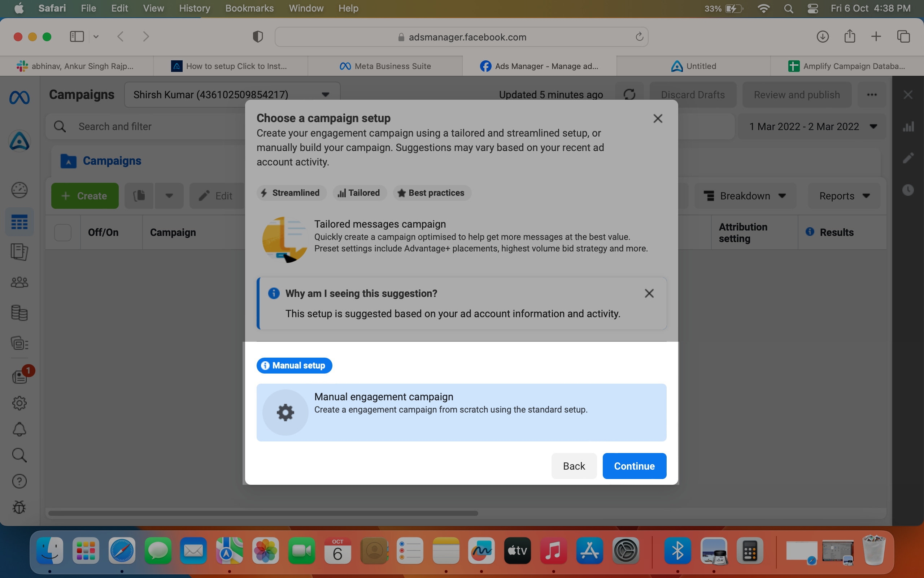Open the Meta logo menu in sidebar
The image size is (924, 578).
(19, 98)
